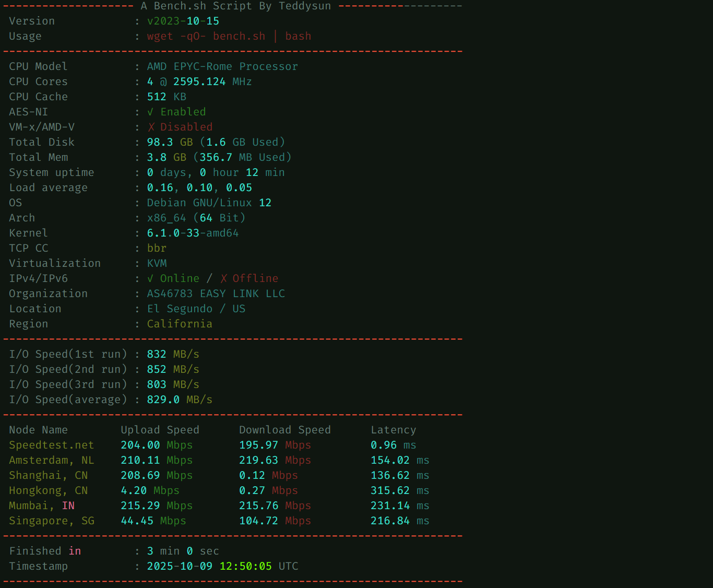713x588 pixels.
Task: Click the Hongkong latency value 315.62
Action: 390,491
